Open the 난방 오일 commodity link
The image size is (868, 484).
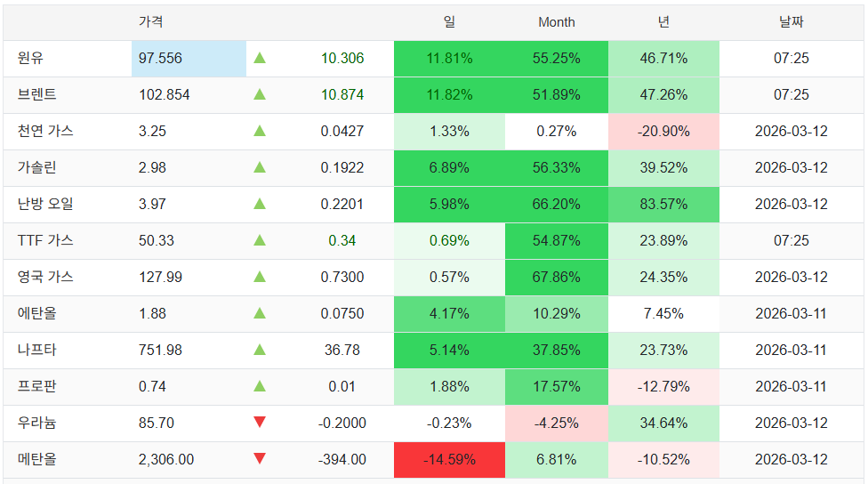[45, 204]
